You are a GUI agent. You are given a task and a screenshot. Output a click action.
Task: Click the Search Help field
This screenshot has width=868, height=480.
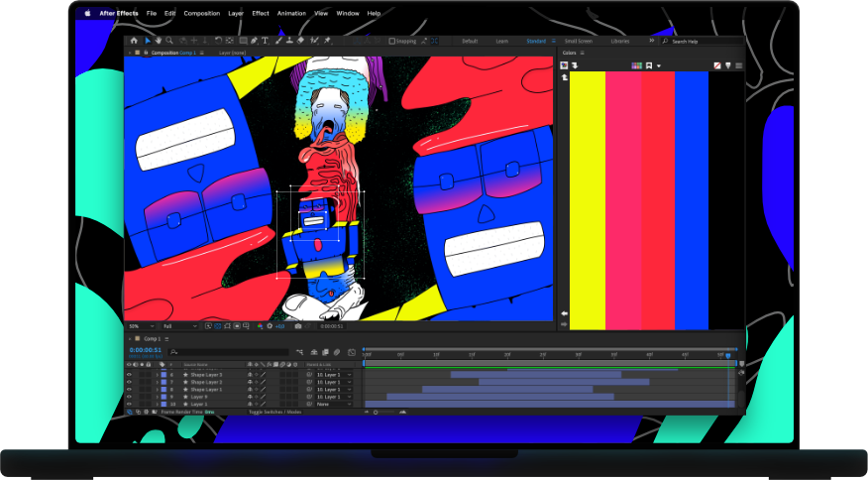tap(702, 41)
